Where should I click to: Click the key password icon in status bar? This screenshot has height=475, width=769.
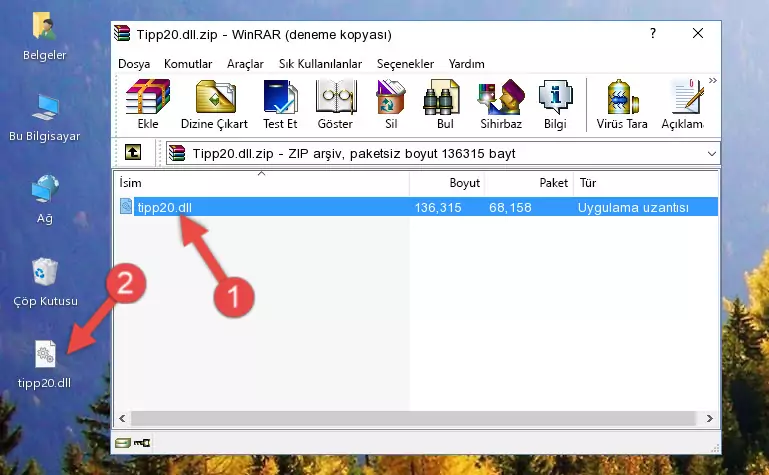point(142,443)
